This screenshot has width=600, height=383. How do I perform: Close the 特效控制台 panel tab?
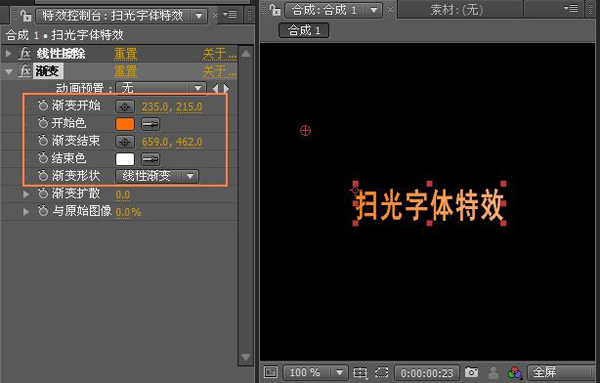(215, 15)
